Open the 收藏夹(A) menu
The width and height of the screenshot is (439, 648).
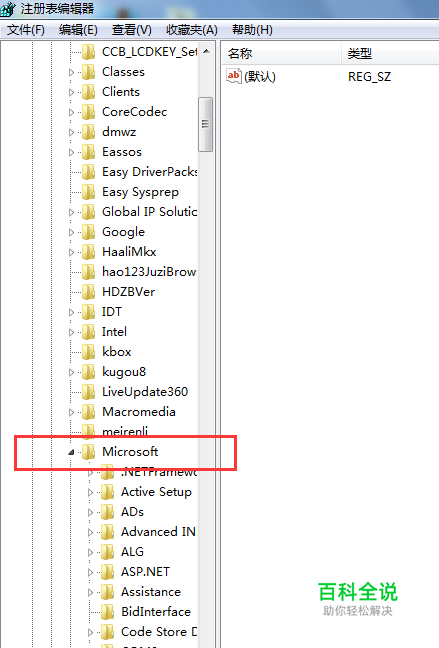tap(192, 30)
